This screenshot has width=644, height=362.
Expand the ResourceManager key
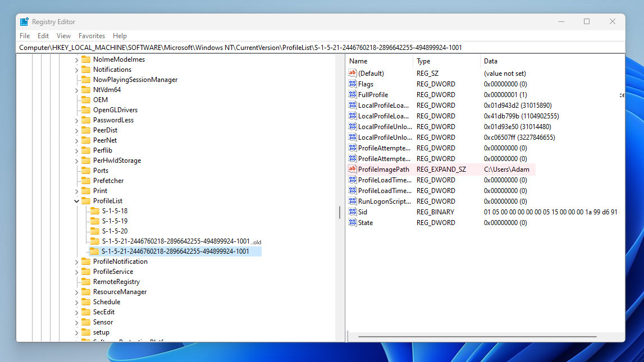76,292
